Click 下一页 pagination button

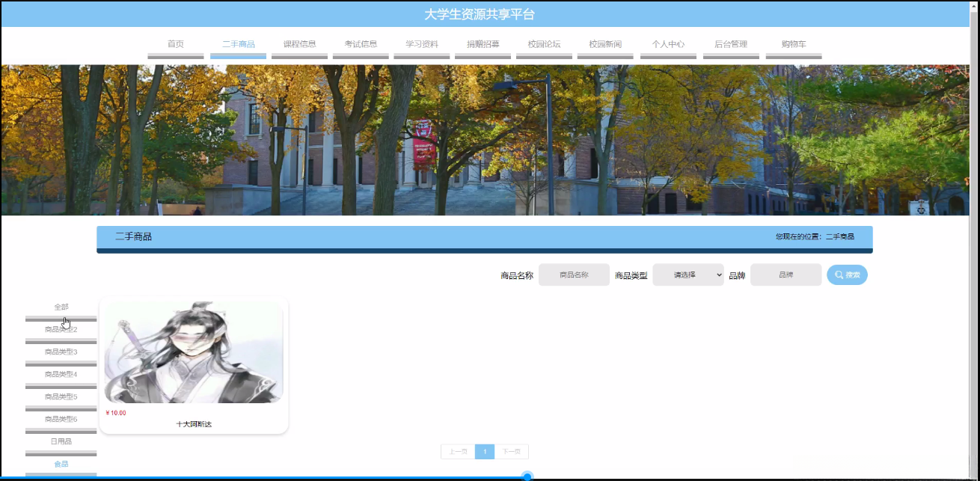(512, 451)
